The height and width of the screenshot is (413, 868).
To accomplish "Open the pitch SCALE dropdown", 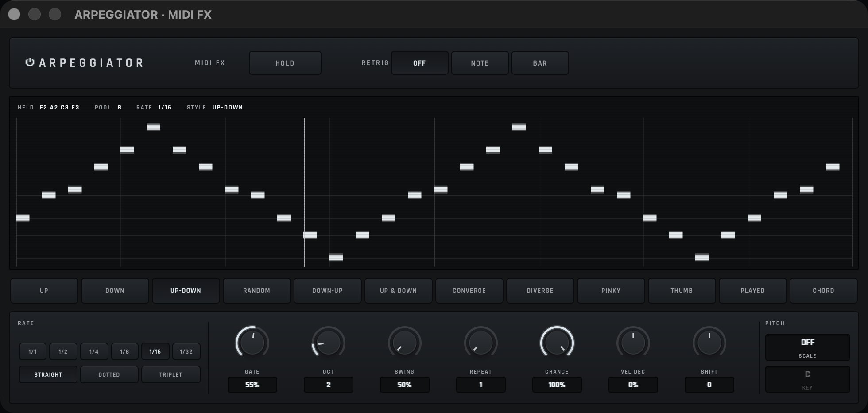I will point(807,347).
